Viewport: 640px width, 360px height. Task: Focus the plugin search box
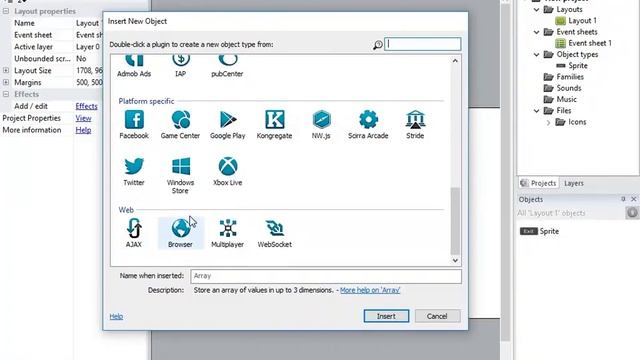423,44
